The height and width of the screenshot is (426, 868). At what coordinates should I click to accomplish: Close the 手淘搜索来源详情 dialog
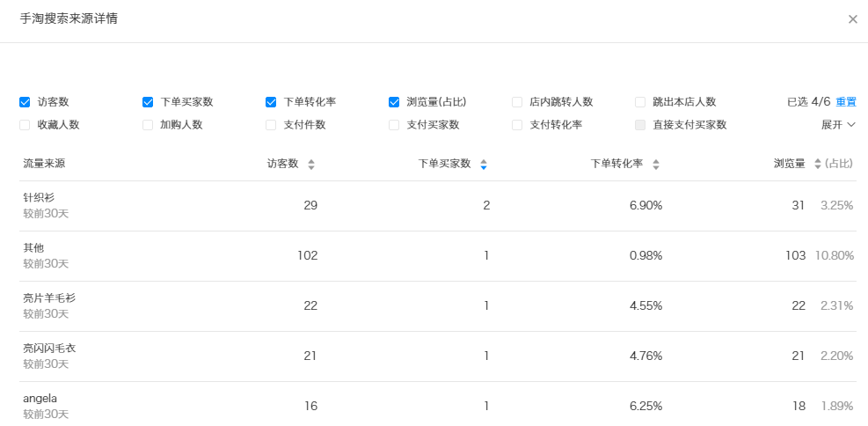pos(852,19)
